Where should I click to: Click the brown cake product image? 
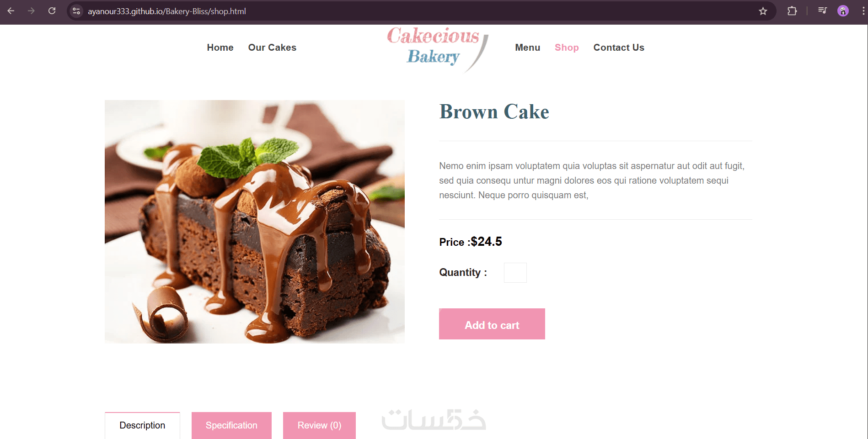255,222
